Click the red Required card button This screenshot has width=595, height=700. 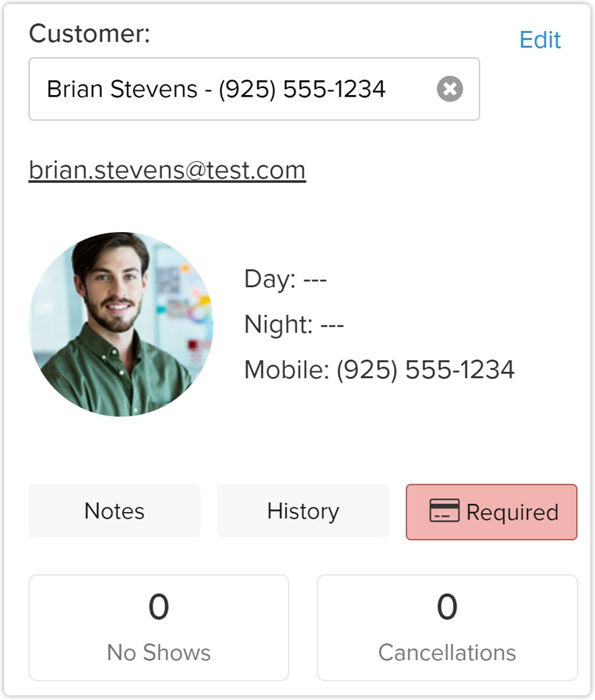click(491, 512)
